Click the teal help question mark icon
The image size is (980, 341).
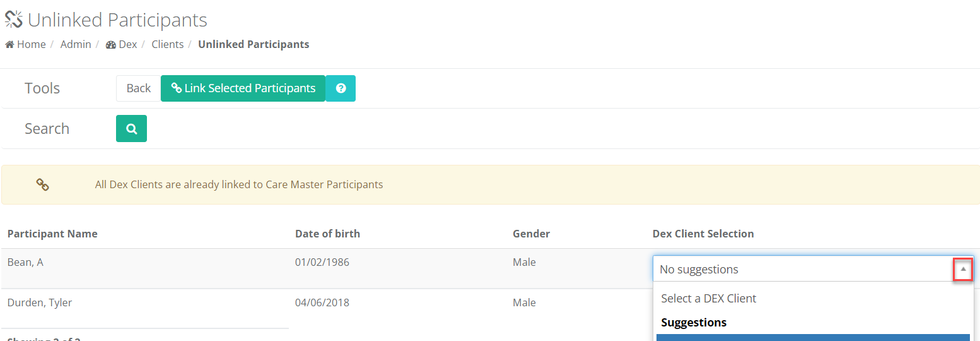tap(341, 88)
